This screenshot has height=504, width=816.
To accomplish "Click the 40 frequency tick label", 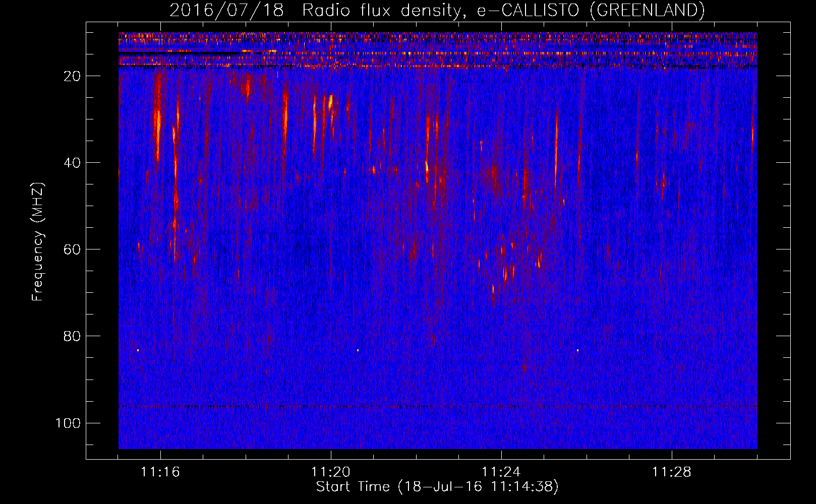I will [x=72, y=163].
